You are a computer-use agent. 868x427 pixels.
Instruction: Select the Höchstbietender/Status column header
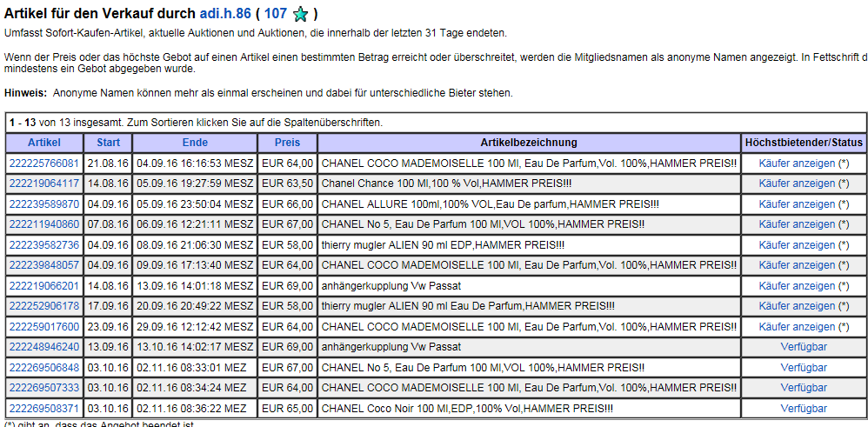coord(804,143)
